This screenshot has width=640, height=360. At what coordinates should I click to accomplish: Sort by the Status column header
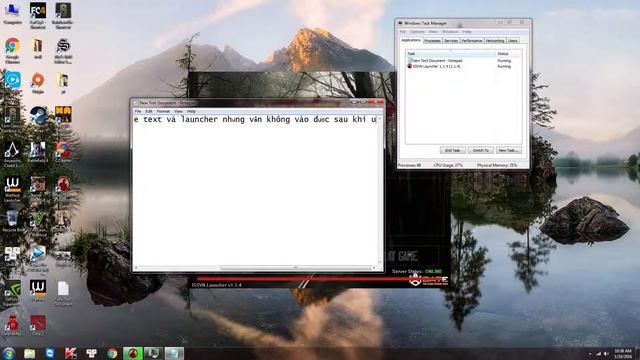[x=509, y=53]
